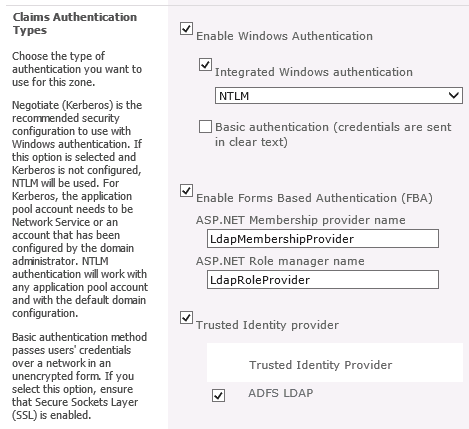Uncheck the Integrated Windows authentication checkbox
The image size is (469, 429).
(x=205, y=65)
